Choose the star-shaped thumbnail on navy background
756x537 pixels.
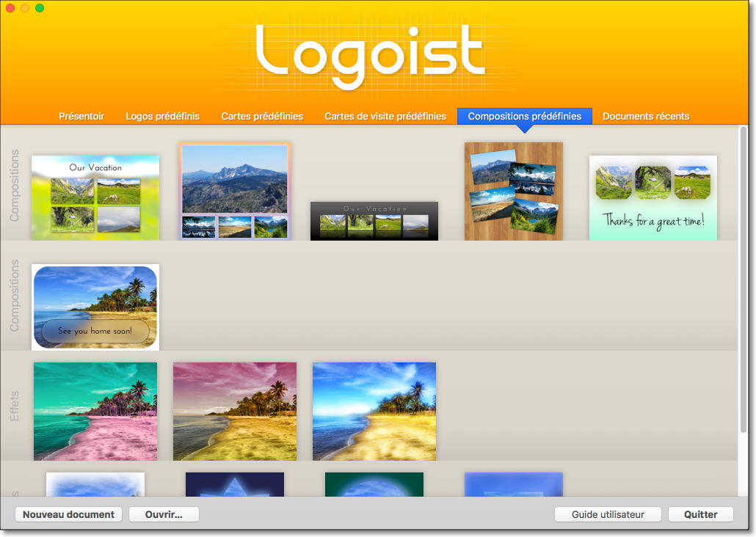pos(235,484)
